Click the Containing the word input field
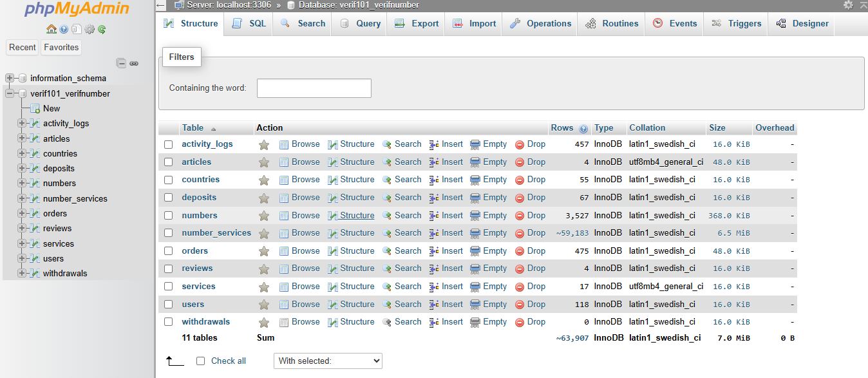This screenshot has width=868, height=378. [314, 88]
